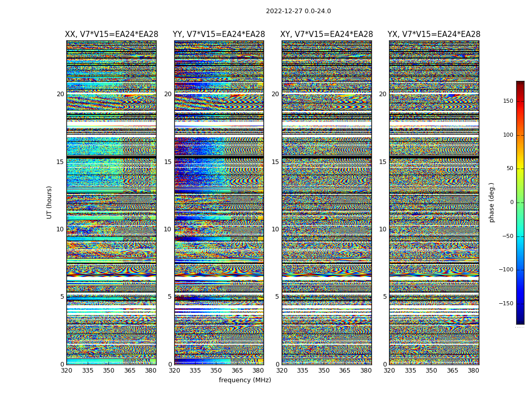The height and width of the screenshot is (405, 532).
Task: Select the XY, V7*V15=EA24*EA28 panel title
Action: [326, 34]
